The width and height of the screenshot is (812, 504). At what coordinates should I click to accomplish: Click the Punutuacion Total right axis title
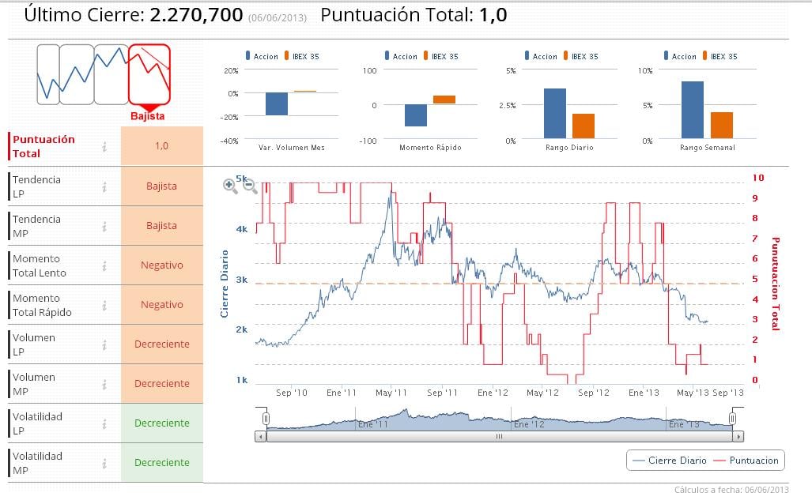pyautogui.click(x=775, y=284)
